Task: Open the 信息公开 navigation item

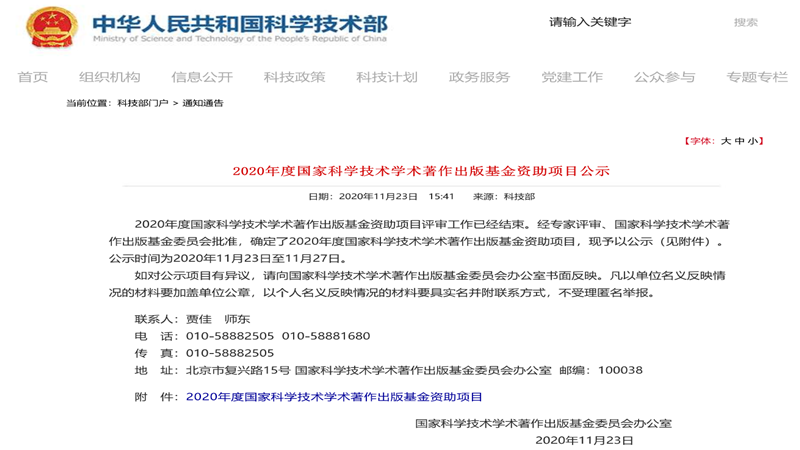Action: tap(202, 77)
